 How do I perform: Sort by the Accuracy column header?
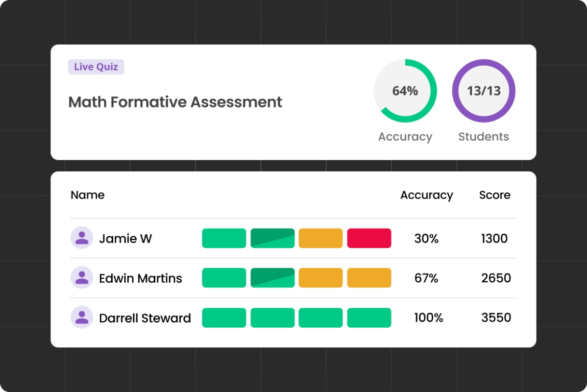click(426, 195)
